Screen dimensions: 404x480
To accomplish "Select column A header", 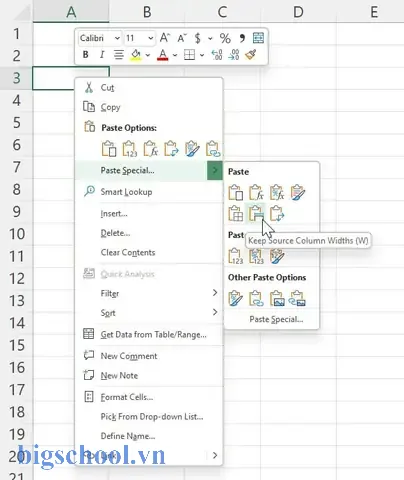I will (x=71, y=12).
